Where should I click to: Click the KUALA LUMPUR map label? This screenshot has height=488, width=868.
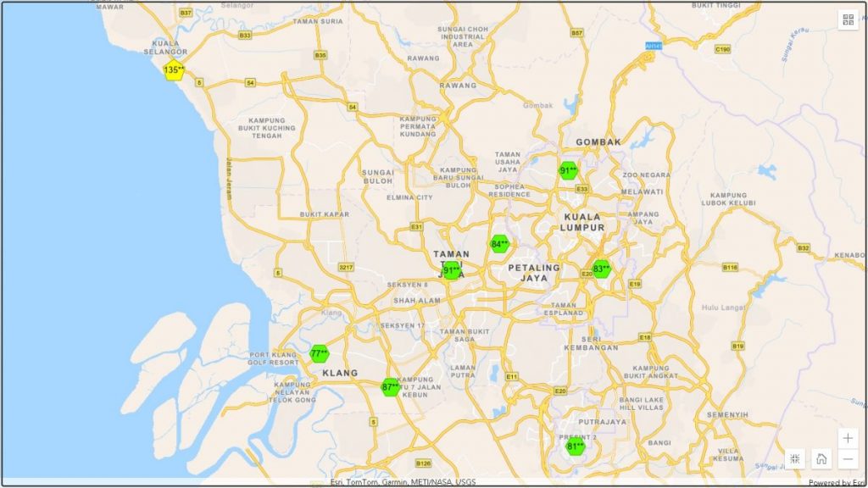point(582,222)
